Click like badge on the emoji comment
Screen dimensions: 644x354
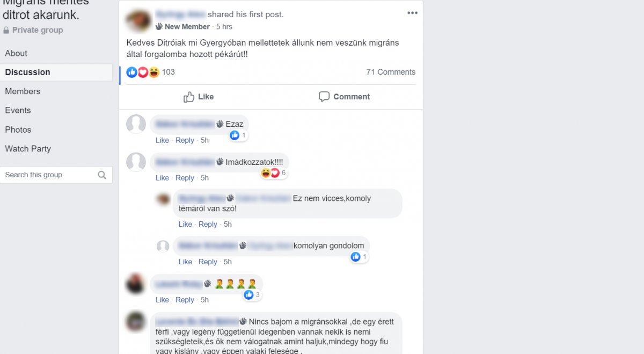coord(252,294)
